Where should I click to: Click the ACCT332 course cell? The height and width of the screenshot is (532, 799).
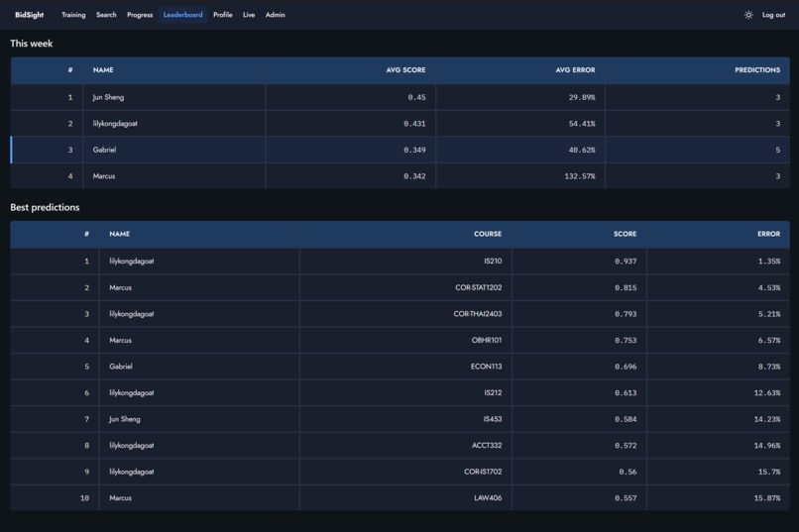(x=487, y=446)
